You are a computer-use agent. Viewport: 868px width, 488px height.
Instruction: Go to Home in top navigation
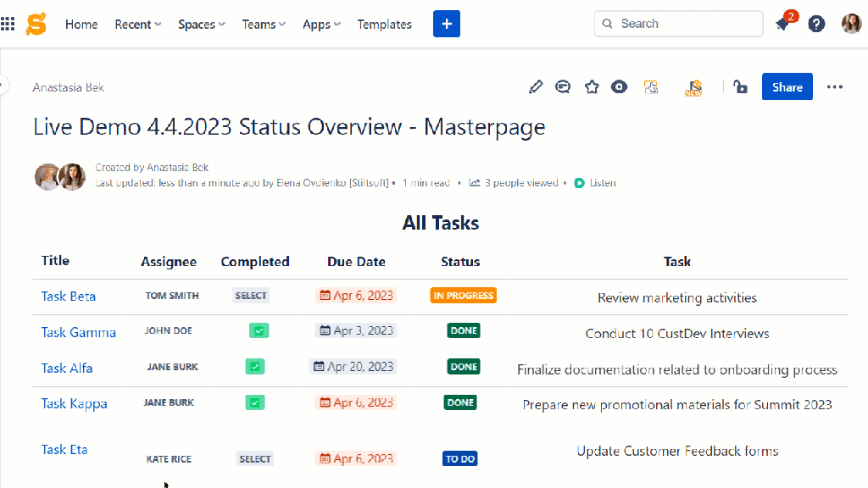(x=81, y=25)
